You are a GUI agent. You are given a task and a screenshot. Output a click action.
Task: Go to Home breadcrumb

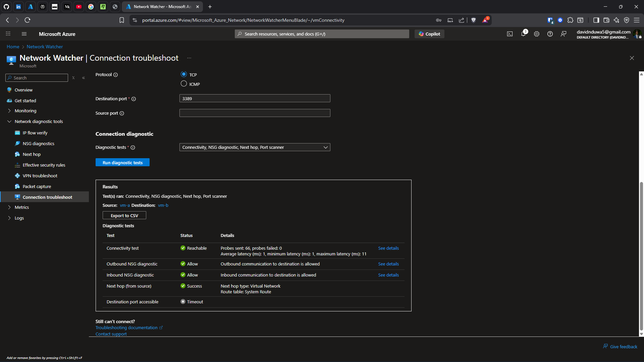[13, 47]
